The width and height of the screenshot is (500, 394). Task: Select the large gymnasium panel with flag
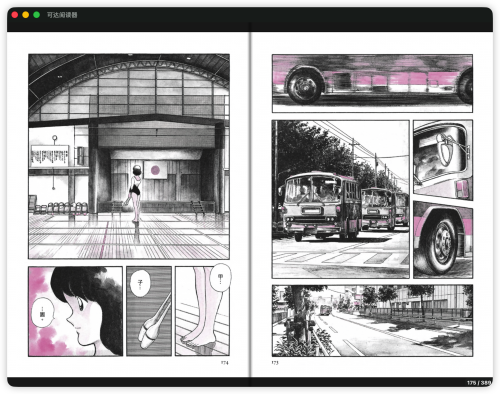pyautogui.click(x=129, y=156)
